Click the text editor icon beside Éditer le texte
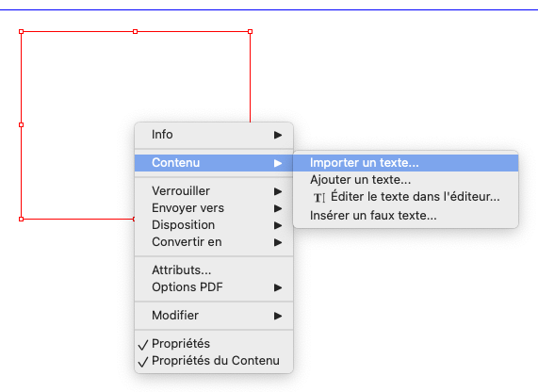 pos(319,197)
